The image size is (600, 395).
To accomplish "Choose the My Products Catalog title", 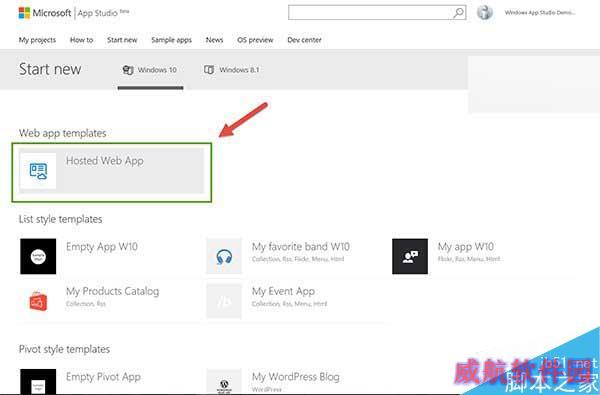I will point(112,292).
